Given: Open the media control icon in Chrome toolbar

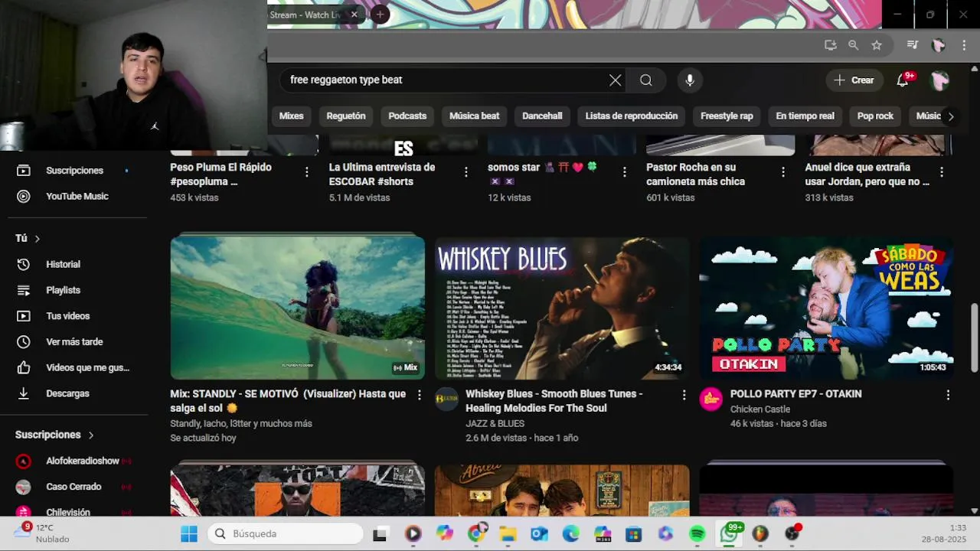Looking at the screenshot, I should point(912,45).
